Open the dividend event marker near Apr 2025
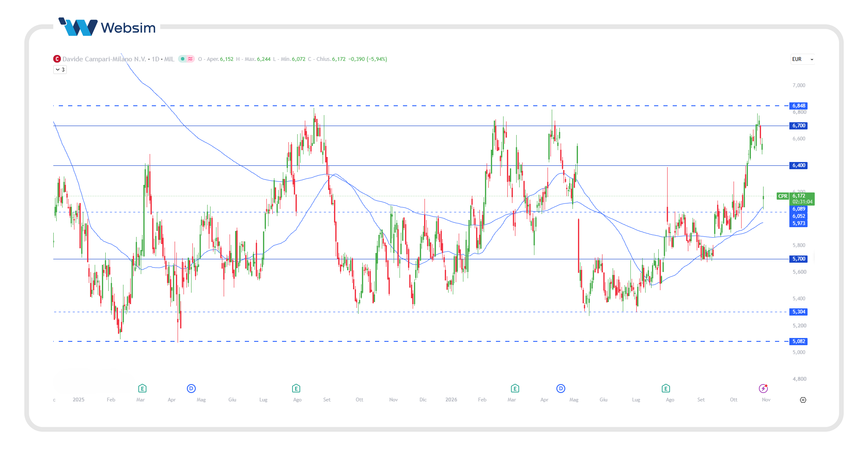Viewport: 868px width, 456px height. point(191,388)
